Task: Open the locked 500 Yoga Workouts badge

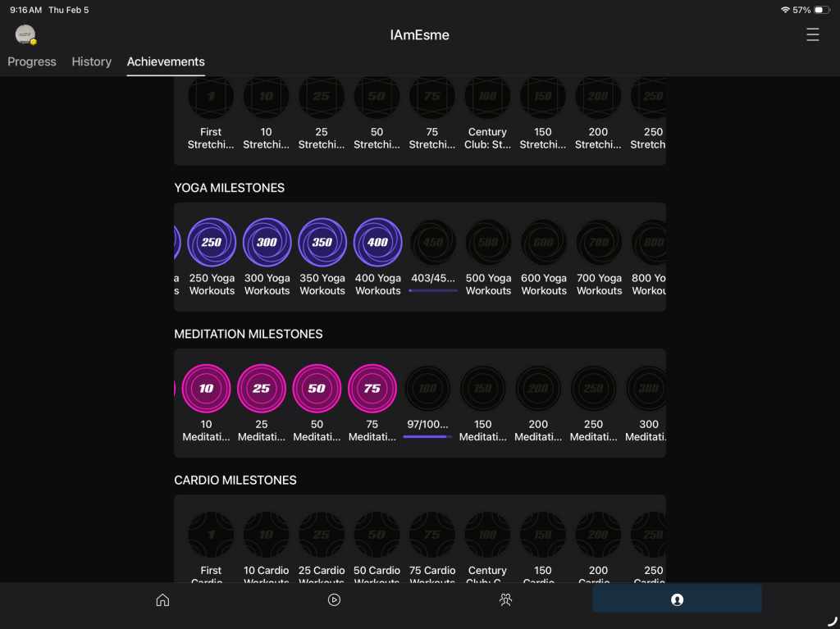Action: [x=488, y=243]
